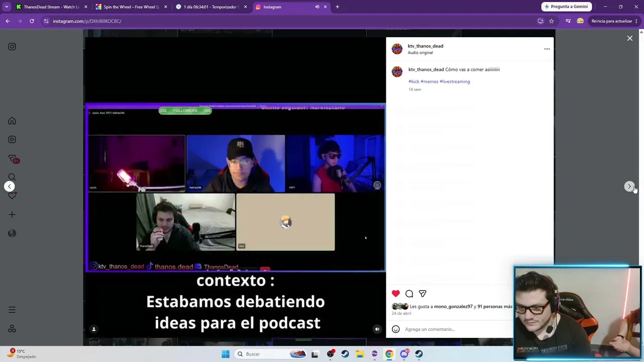Open Windows Start menu
The image size is (644, 362).
click(225, 354)
